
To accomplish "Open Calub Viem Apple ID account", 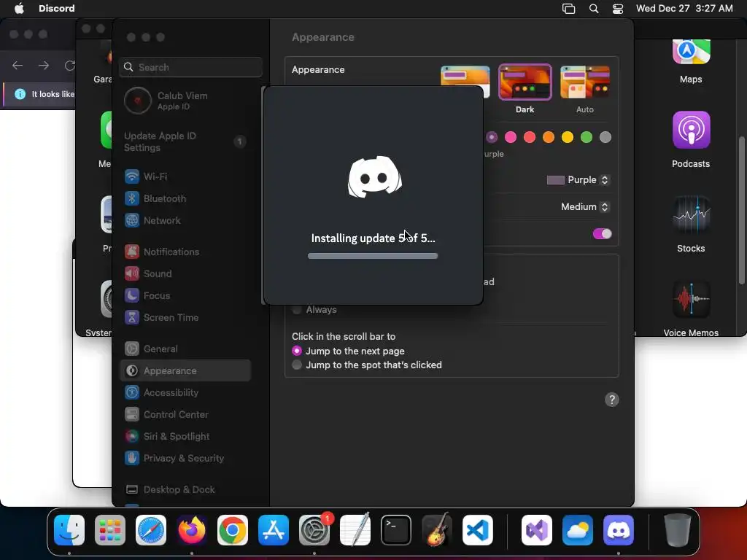I will point(185,101).
